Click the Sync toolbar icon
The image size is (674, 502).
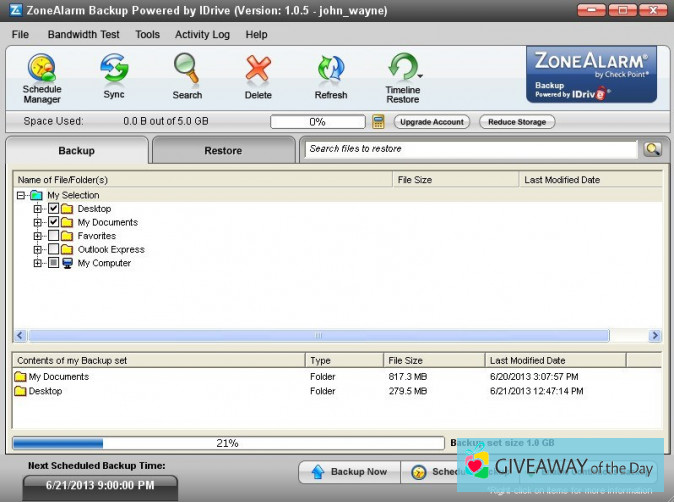click(x=114, y=78)
